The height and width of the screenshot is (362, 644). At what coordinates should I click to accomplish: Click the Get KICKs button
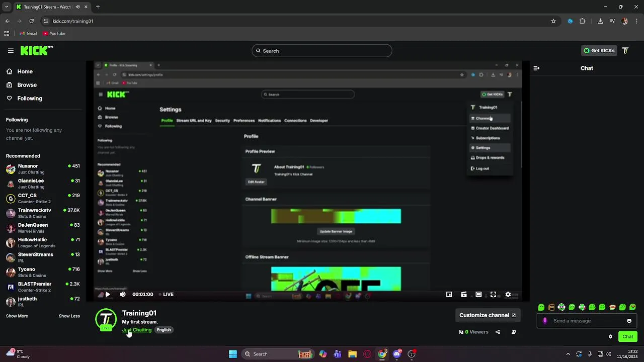coord(599,50)
